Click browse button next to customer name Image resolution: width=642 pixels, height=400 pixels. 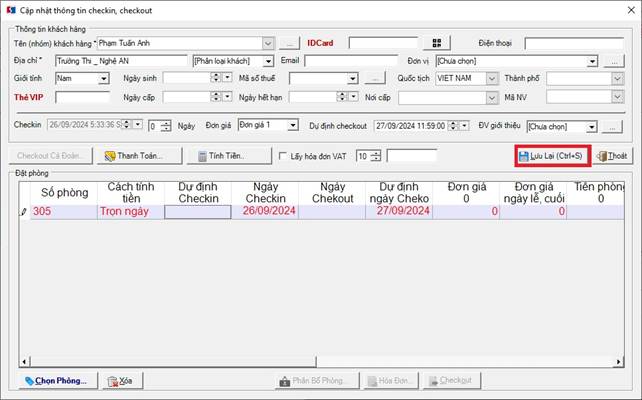tap(289, 43)
